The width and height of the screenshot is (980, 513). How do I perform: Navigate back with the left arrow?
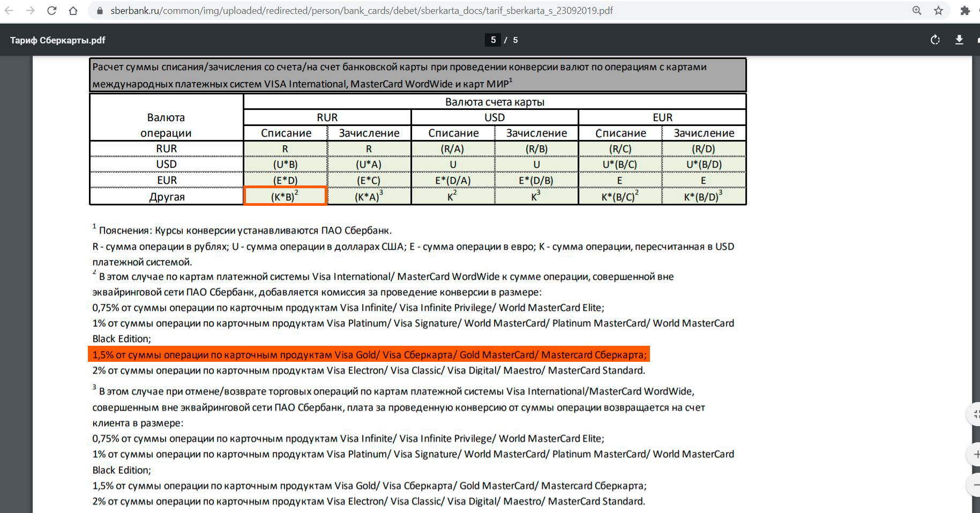tap(9, 11)
